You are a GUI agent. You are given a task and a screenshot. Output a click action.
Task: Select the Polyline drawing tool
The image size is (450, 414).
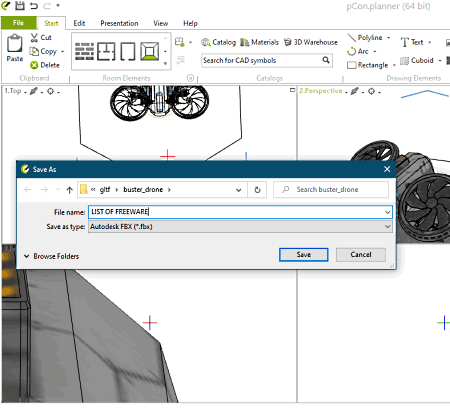pos(365,38)
